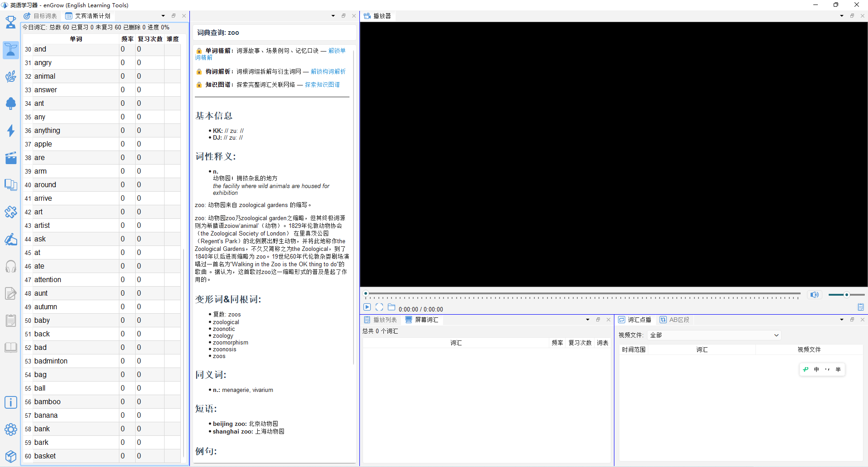
Task: Open the 词汇点播 panel dropdown arrow
Action: 842,320
